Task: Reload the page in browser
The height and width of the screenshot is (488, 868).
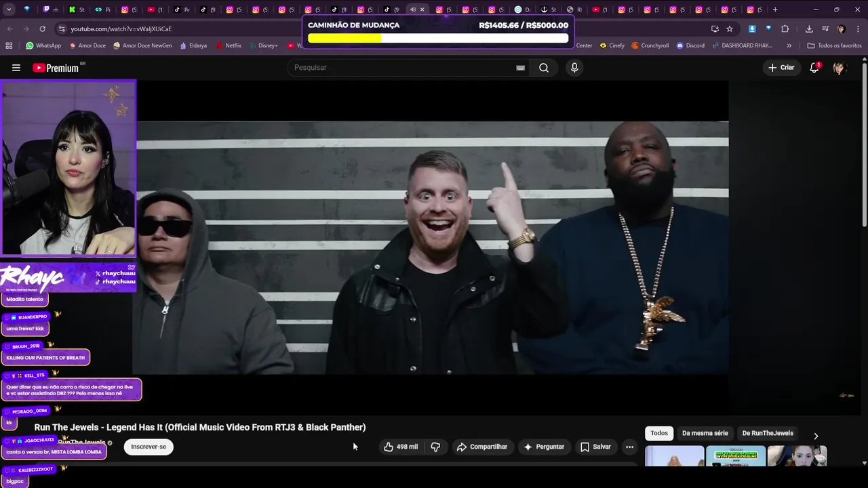Action: click(x=42, y=28)
